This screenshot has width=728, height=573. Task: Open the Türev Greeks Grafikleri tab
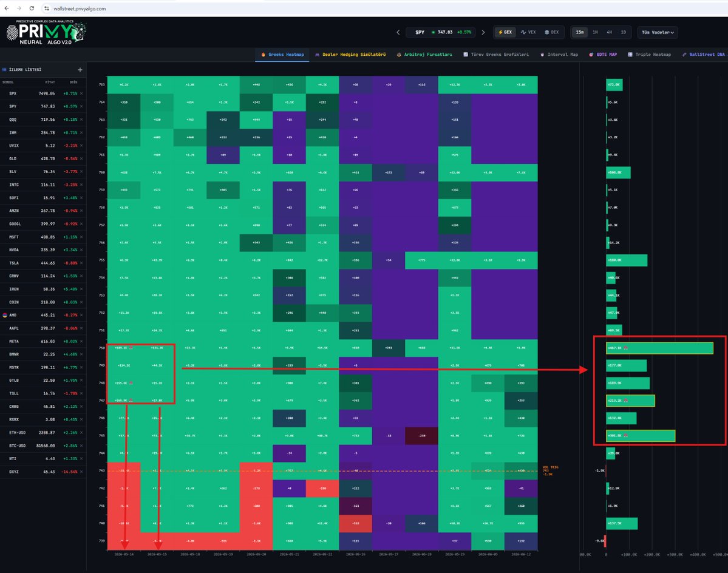pos(496,55)
